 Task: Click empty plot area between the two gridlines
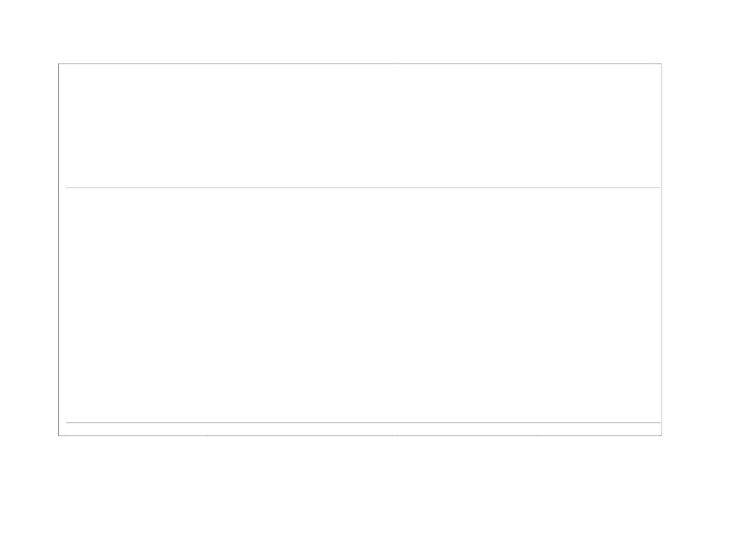point(360,305)
